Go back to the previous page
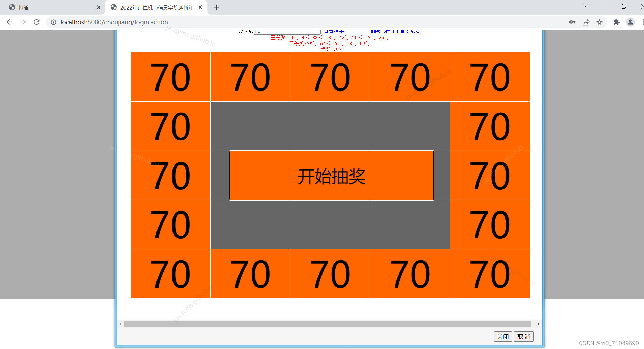 [9, 22]
